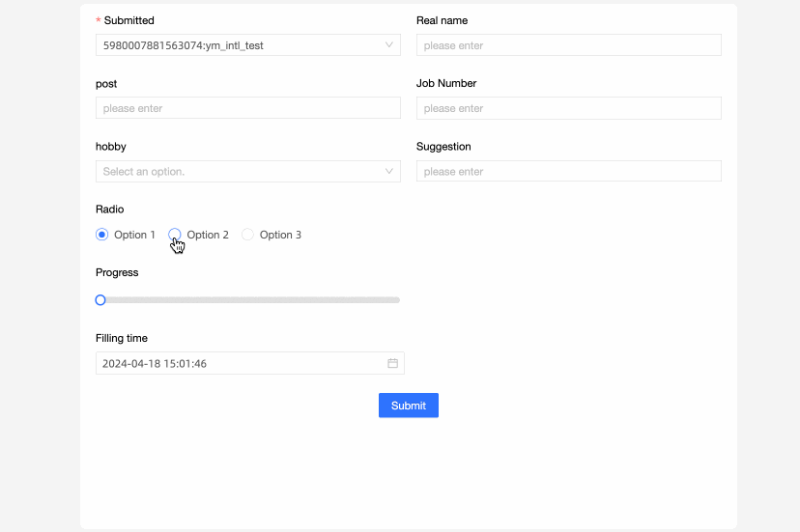
Task: Click the 'Filling time' field label
Action: point(122,338)
